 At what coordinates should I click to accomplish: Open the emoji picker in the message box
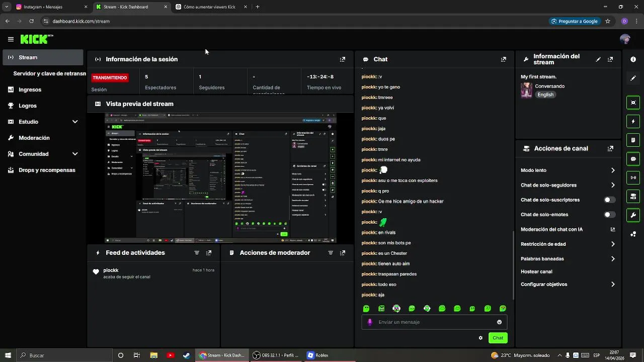499,322
